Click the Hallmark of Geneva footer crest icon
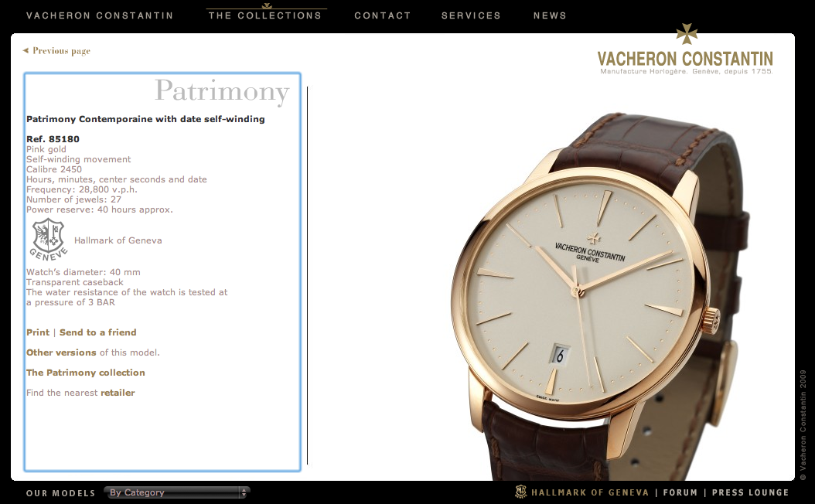Viewport: 815px width, 504px height. (x=521, y=492)
